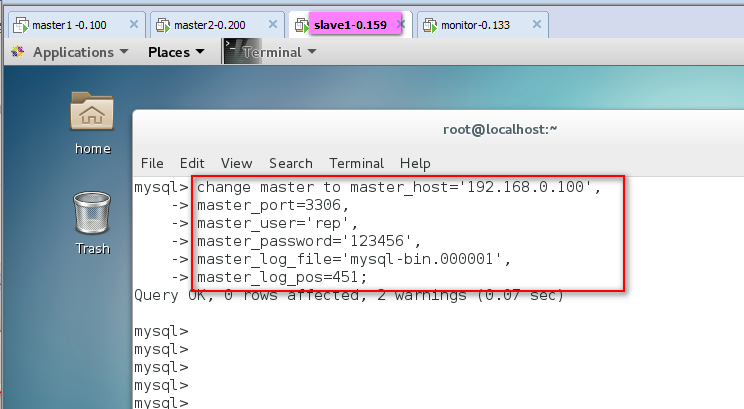744x409 pixels.
Task: Close the master2-0.200 tab
Action: pos(273,24)
